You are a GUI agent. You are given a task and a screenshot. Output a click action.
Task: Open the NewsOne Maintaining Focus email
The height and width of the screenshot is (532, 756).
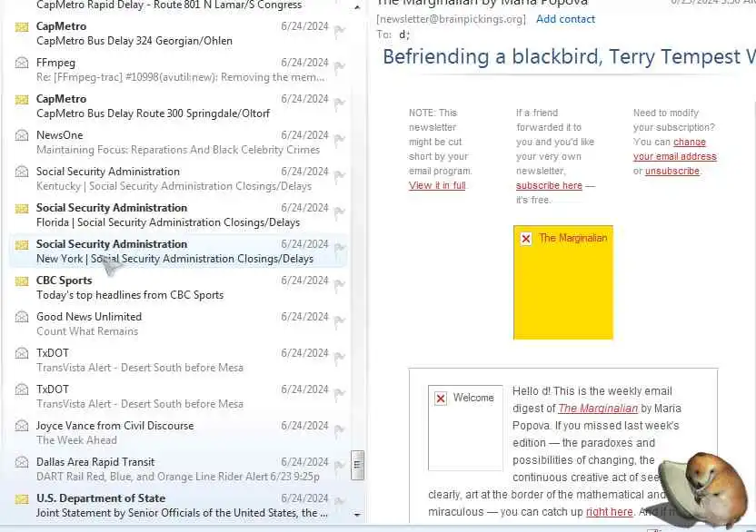(x=178, y=143)
